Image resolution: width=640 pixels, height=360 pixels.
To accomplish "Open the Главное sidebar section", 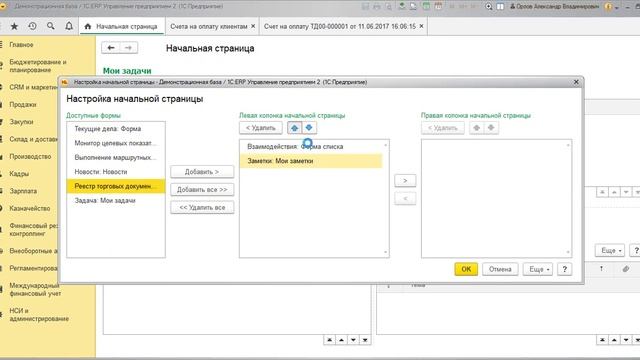I will pyautogui.click(x=21, y=45).
